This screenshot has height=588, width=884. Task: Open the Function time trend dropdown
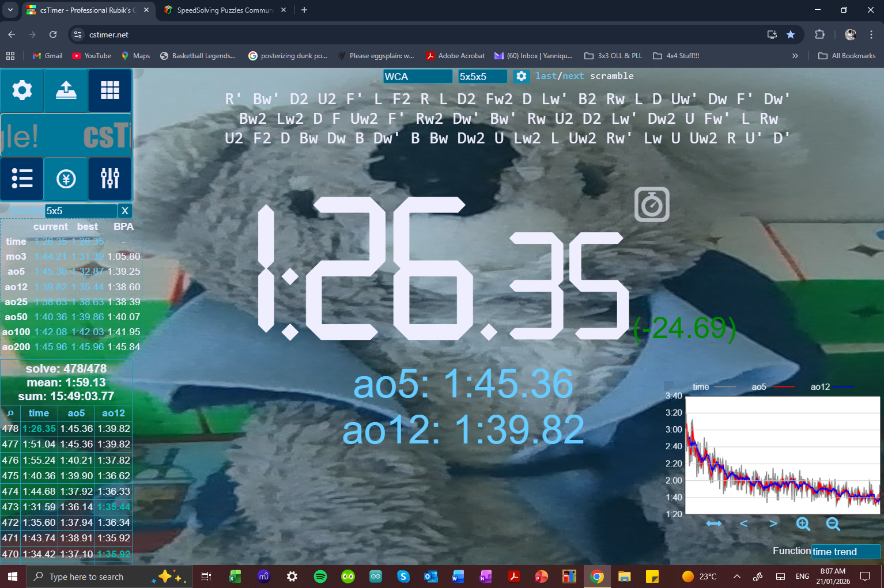[846, 552]
